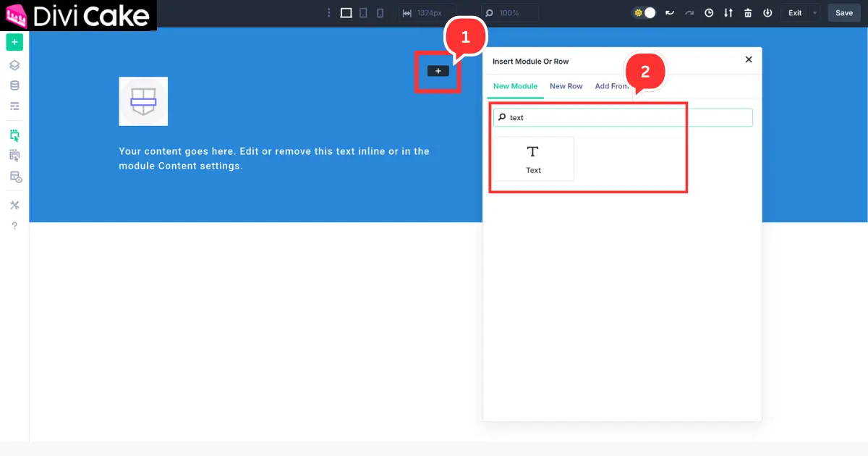Switch to phone view icon
This screenshot has width=868, height=456.
point(380,13)
